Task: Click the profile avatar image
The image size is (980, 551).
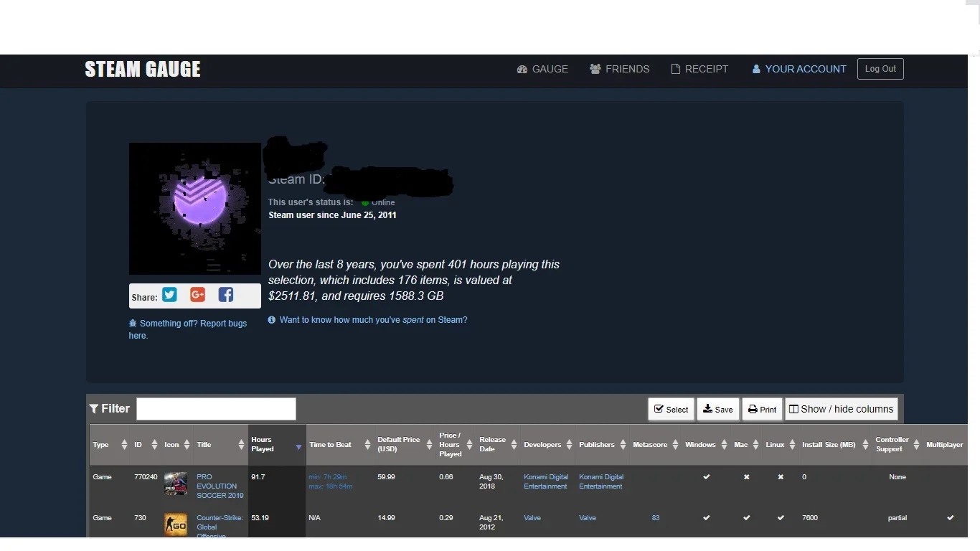Action: click(195, 209)
